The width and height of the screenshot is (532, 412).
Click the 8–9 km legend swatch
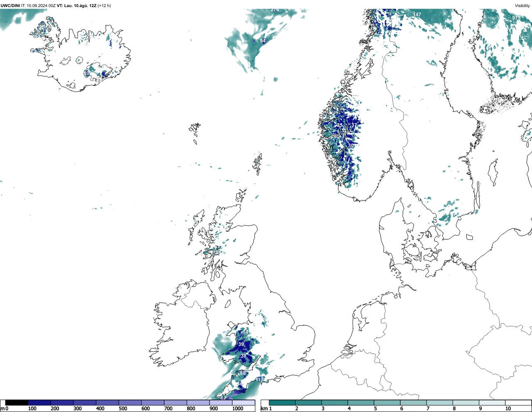click(466, 402)
